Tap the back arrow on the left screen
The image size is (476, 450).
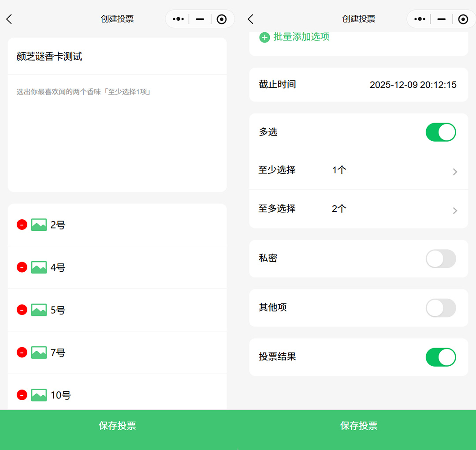point(10,19)
